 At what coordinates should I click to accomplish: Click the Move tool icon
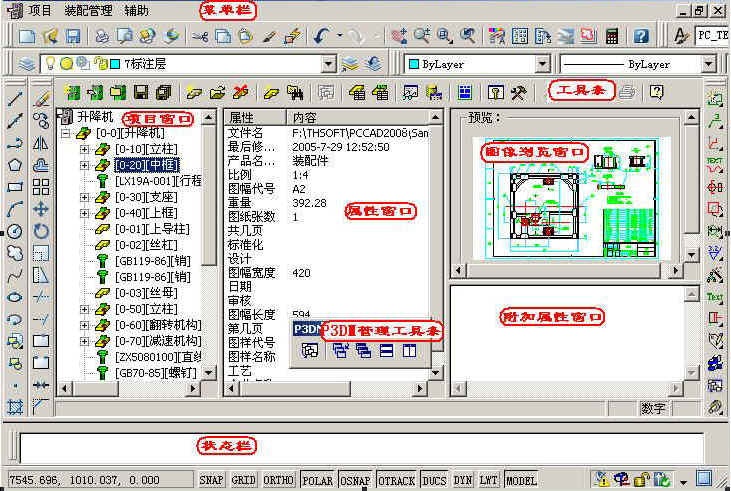coord(41,209)
